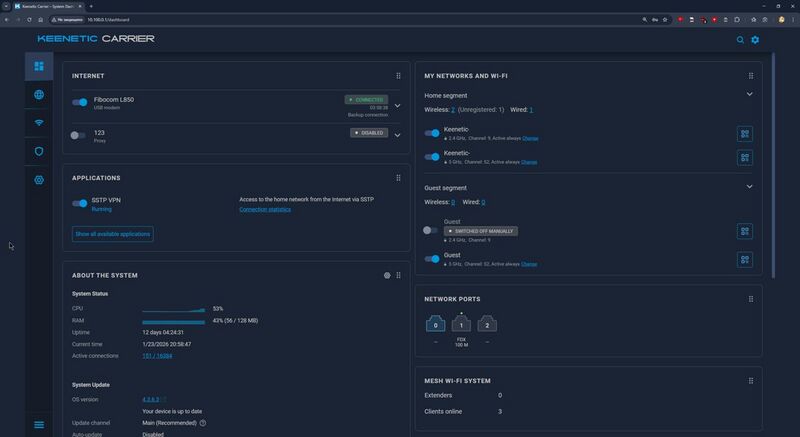
Task: Open the Wi-Fi sidebar section
Action: pyautogui.click(x=39, y=123)
